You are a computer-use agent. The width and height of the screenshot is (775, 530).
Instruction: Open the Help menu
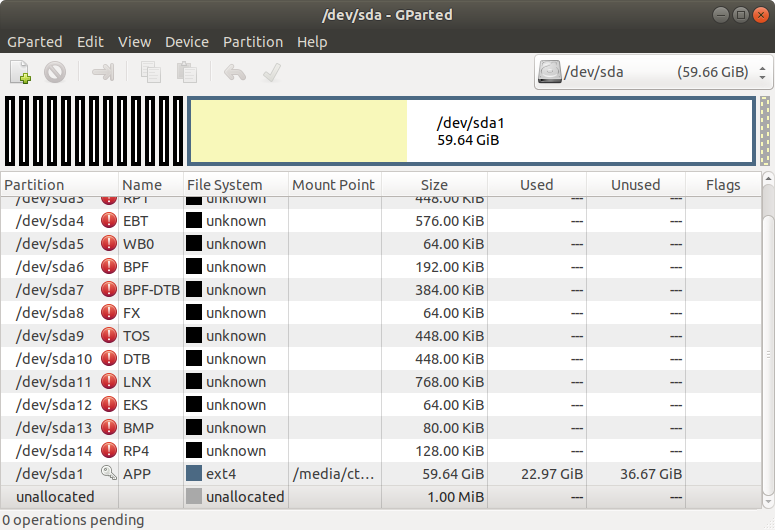coord(312,42)
